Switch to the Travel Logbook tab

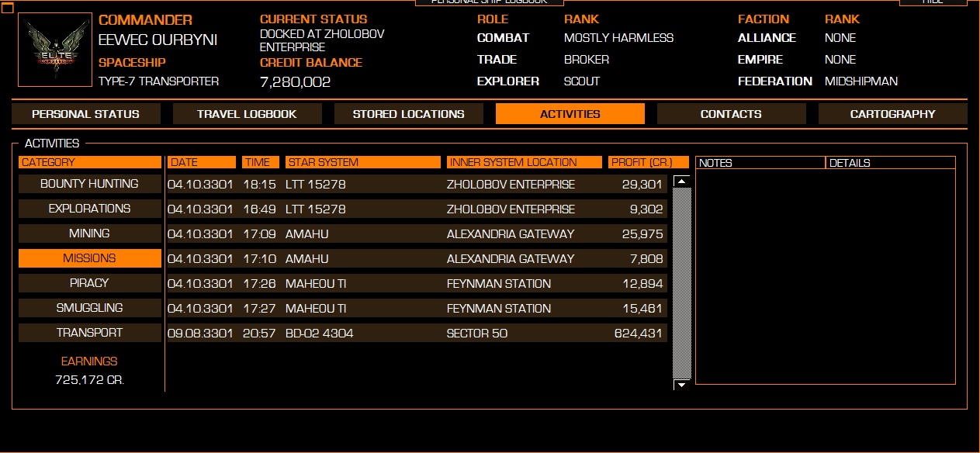pyautogui.click(x=247, y=114)
